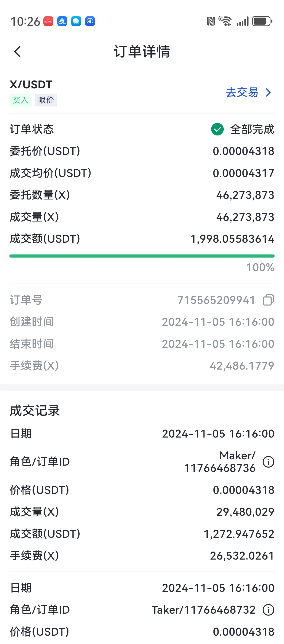Screen dimensions: 284x644
Task: Select order number 715565209941
Action: (216, 300)
